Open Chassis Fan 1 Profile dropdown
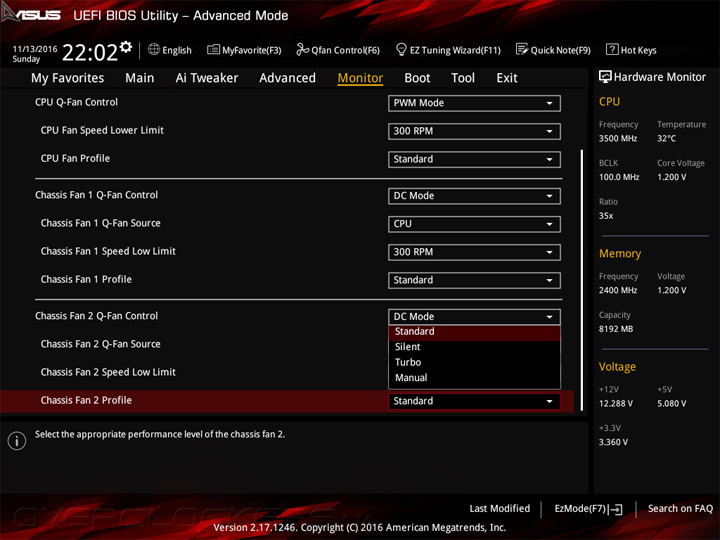The image size is (720, 540). (x=474, y=280)
